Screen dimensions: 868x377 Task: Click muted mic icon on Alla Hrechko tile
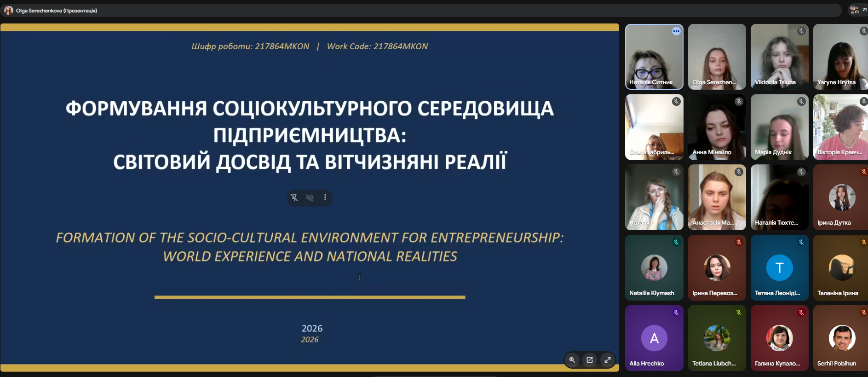click(x=676, y=313)
